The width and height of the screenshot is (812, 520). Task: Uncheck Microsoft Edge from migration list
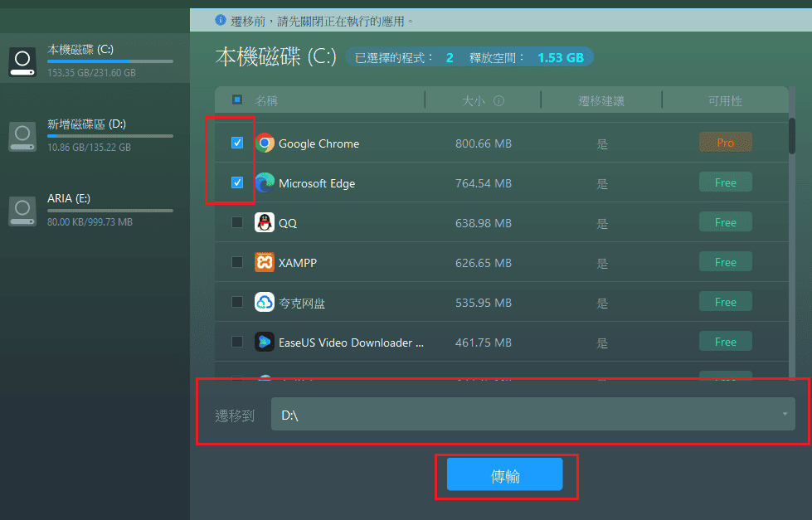coord(237,182)
